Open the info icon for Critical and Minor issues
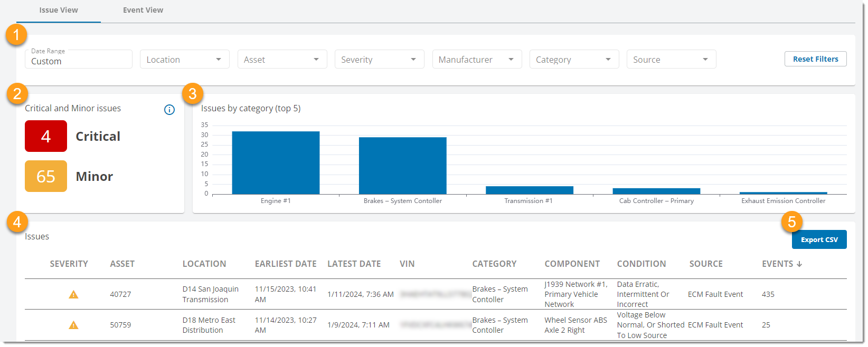 tap(169, 110)
